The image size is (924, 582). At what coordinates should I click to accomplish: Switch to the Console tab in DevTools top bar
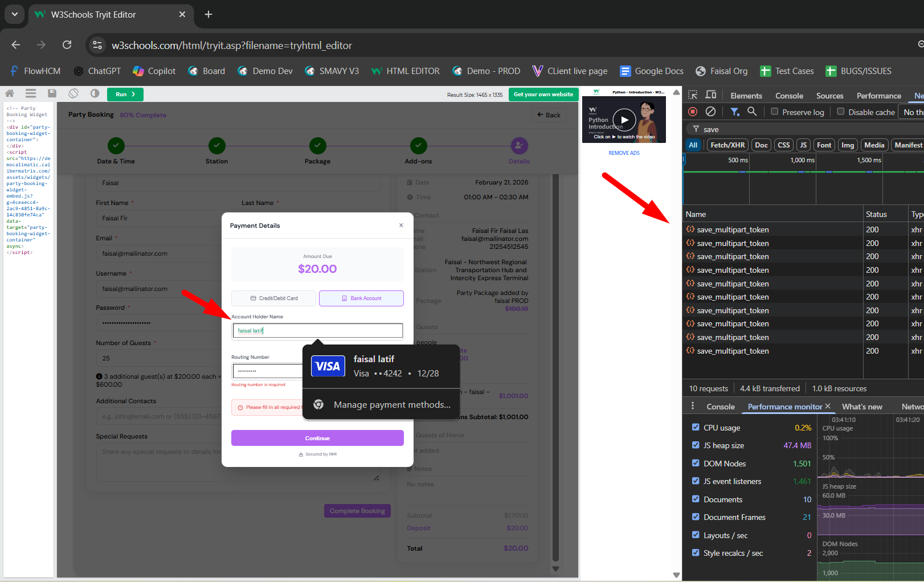pos(789,96)
